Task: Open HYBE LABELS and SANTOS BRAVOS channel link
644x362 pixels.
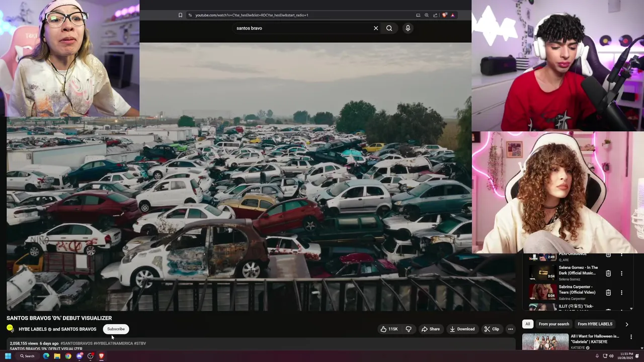Action: click(57, 329)
